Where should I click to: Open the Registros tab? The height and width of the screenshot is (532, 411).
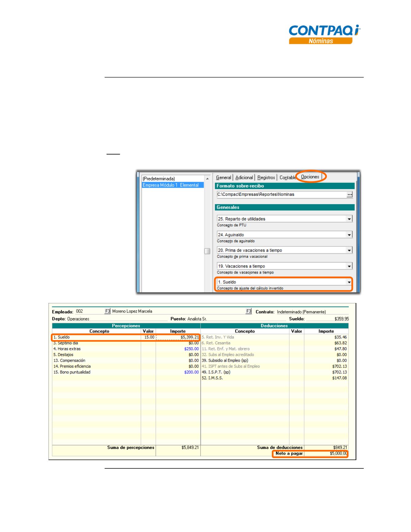pyautogui.click(x=266, y=177)
